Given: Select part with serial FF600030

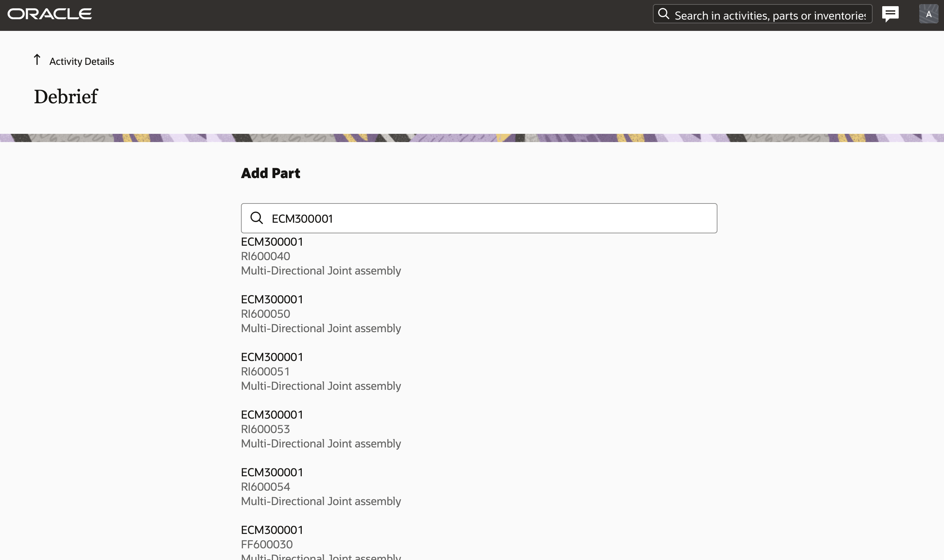Looking at the screenshot, I should (267, 544).
